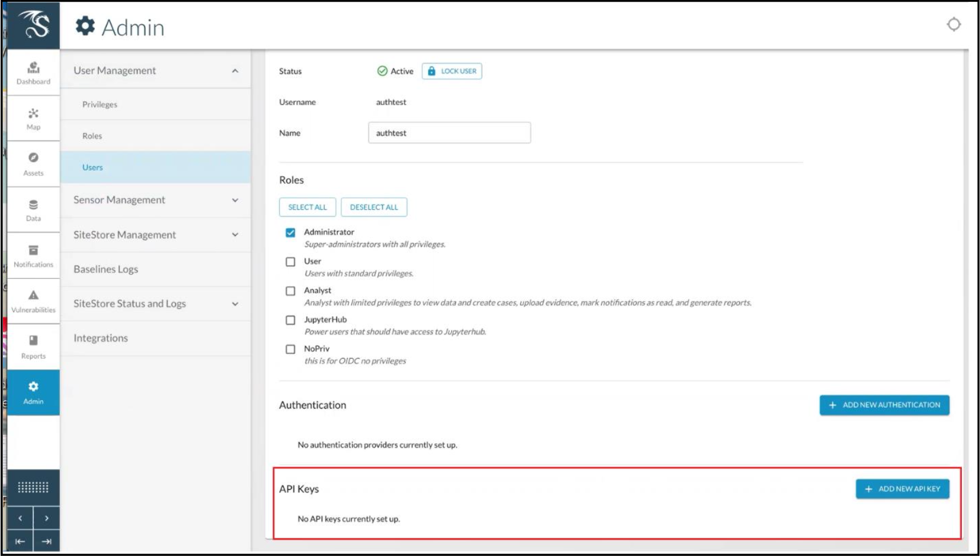The height and width of the screenshot is (556, 980).
Task: Click the Name text field
Action: (x=449, y=133)
